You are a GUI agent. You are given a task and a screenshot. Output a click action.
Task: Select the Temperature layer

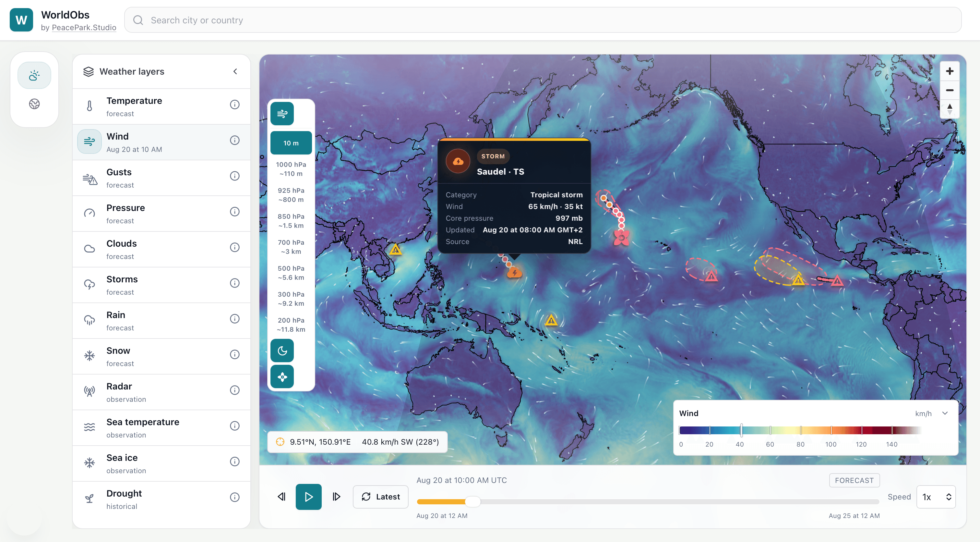(x=161, y=106)
